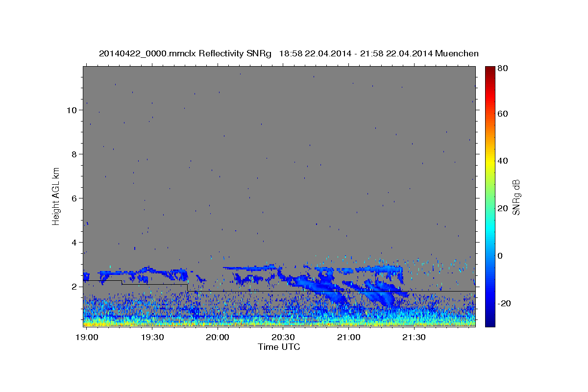This screenshot has width=588, height=392.
Task: Click the 21:30 time tick label
Action: (414, 338)
